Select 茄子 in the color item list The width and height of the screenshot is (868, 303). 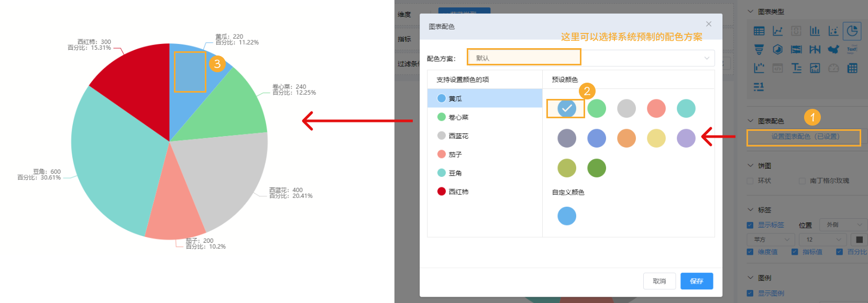(x=485, y=154)
